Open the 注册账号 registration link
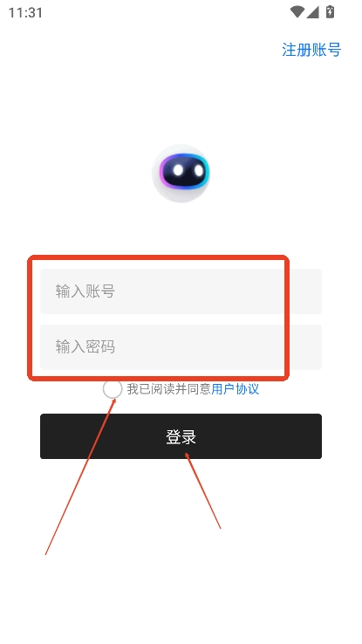Image resolution: width=362 pixels, height=644 pixels. click(311, 50)
